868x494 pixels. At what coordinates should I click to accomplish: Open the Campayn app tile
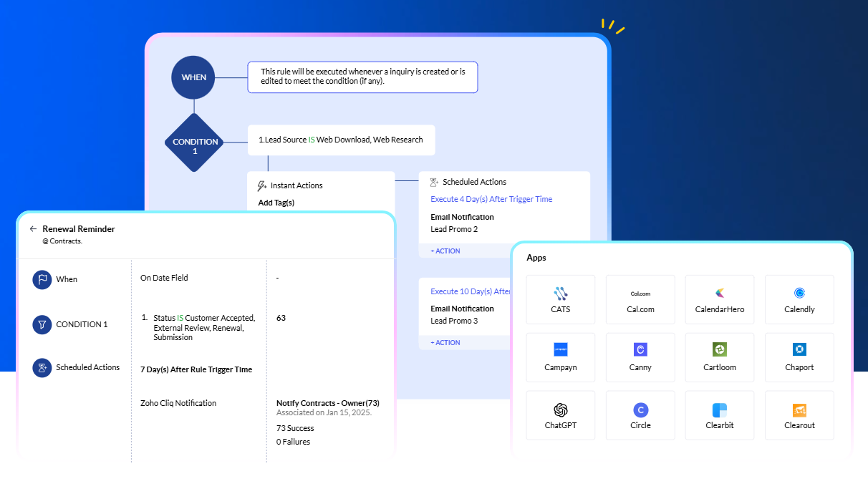561,357
